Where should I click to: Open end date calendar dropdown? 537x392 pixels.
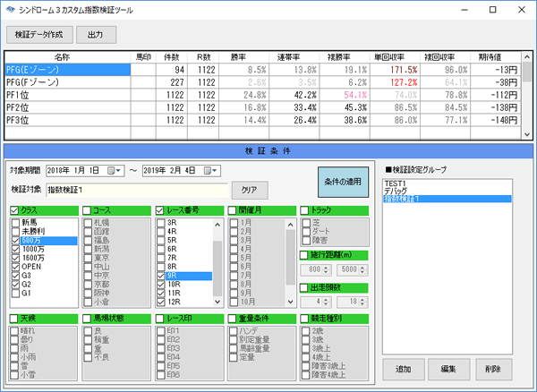211,171
